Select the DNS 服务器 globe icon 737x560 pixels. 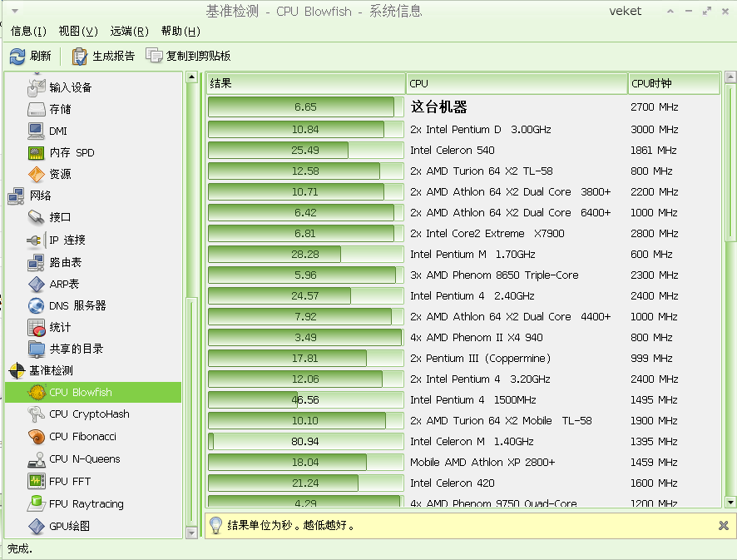pyautogui.click(x=37, y=305)
